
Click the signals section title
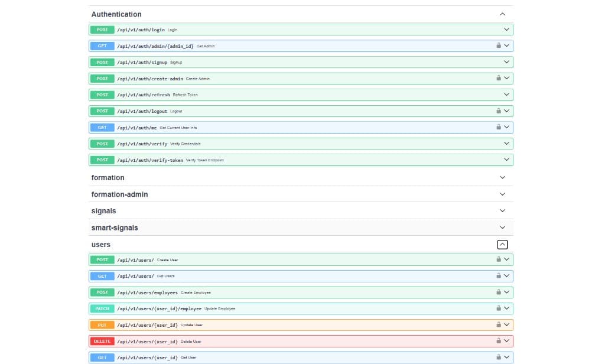tap(103, 211)
